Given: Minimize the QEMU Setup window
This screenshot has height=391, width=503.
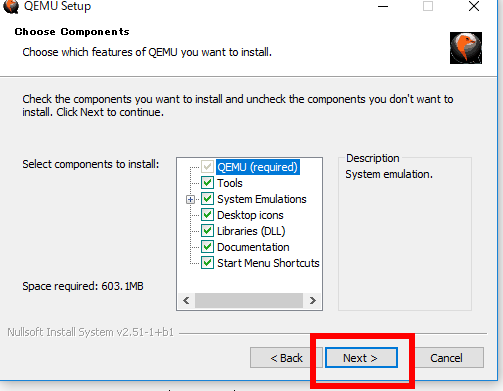Looking at the screenshot, I should (383, 6).
